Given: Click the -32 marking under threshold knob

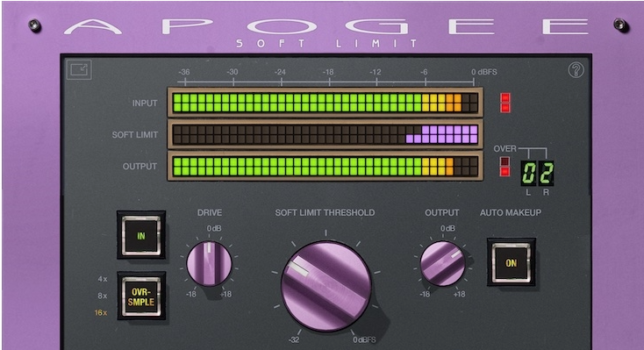Looking at the screenshot, I should 294,340.
